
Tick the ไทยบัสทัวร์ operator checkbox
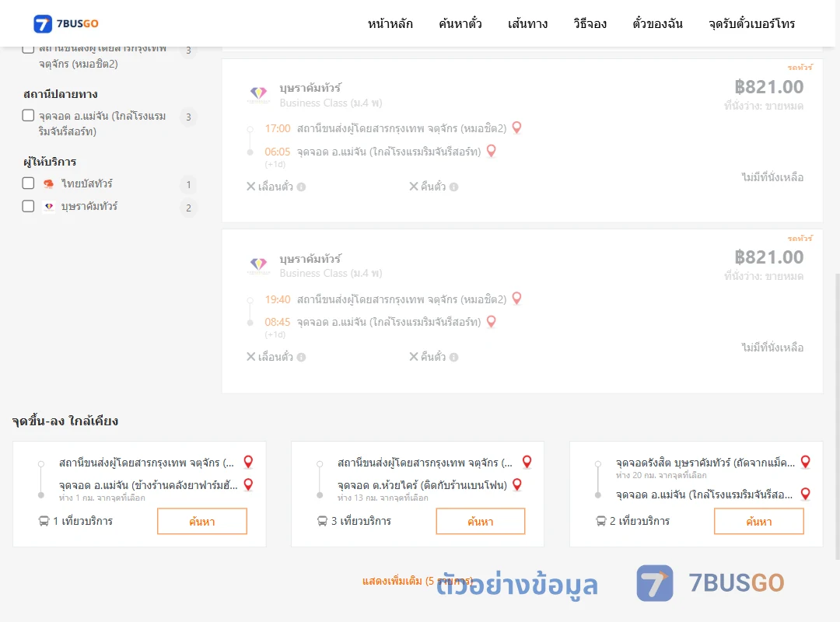point(29,183)
